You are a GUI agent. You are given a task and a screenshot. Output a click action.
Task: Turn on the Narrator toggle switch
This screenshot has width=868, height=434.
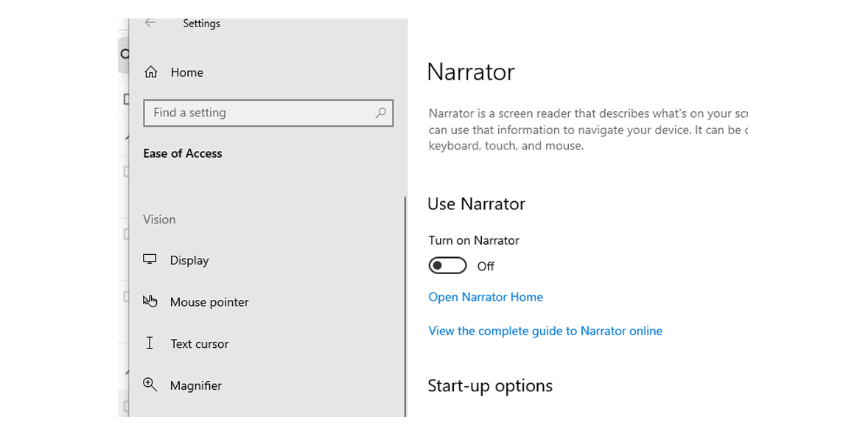tap(447, 265)
